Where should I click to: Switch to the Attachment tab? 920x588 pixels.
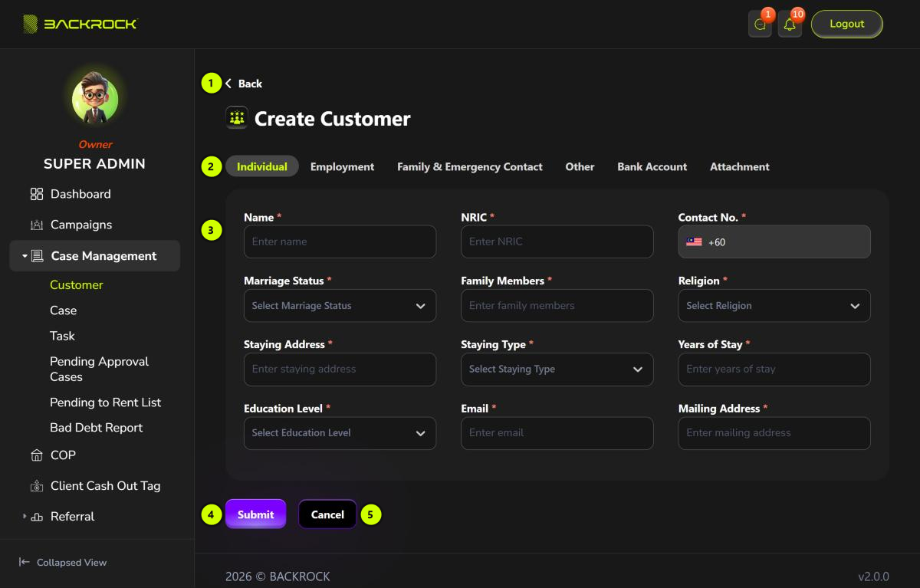coord(740,166)
